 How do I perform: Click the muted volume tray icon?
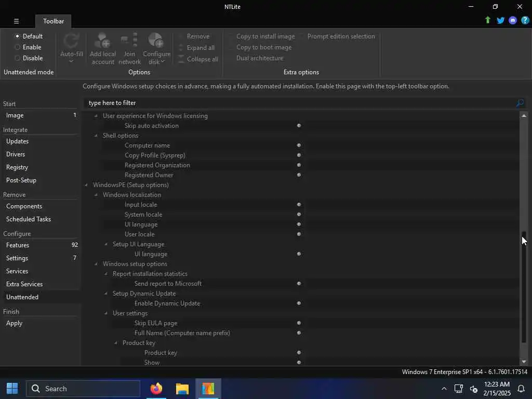474,389
